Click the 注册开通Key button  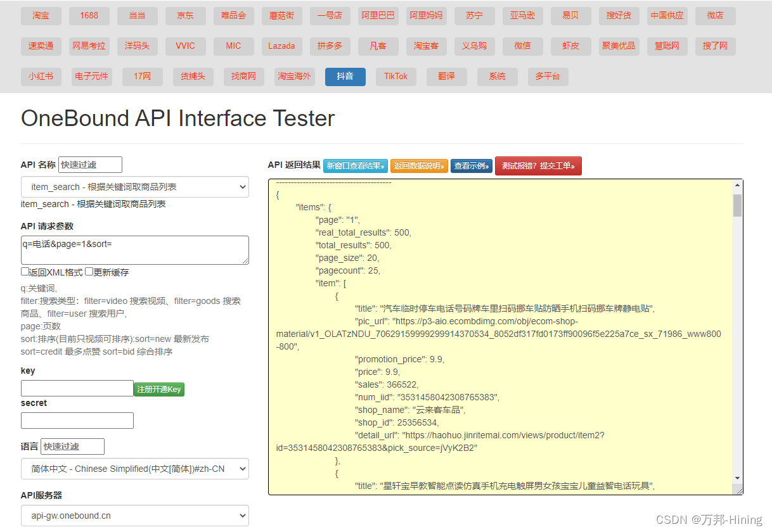159,389
